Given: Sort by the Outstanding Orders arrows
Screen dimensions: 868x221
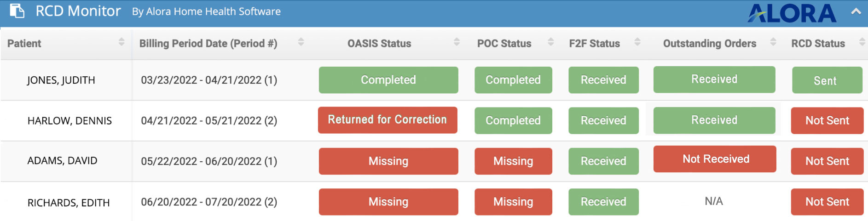Looking at the screenshot, I should [x=773, y=42].
